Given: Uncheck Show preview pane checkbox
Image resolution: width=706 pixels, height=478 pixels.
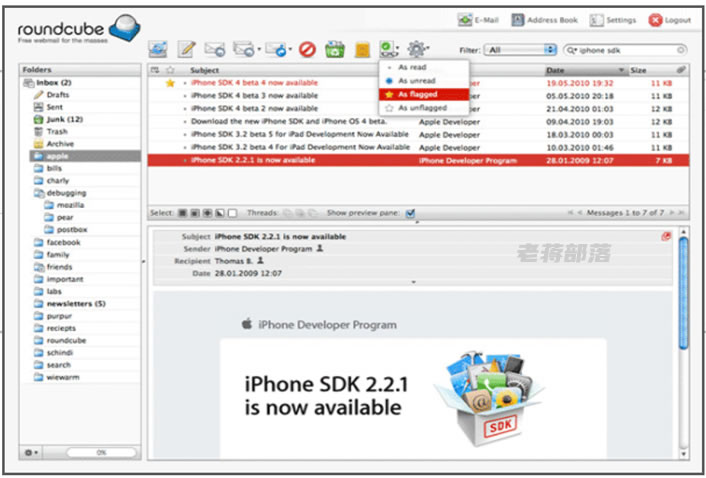Looking at the screenshot, I should coord(410,213).
